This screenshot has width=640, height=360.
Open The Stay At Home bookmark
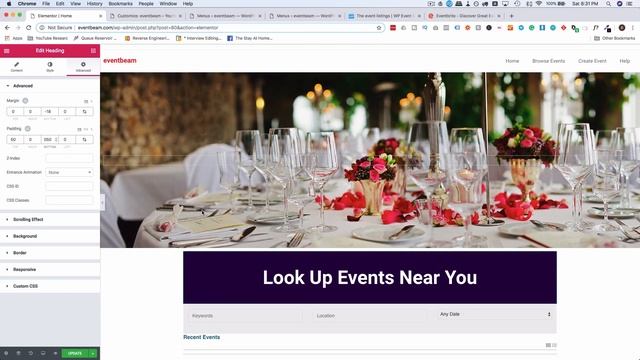click(x=249, y=38)
